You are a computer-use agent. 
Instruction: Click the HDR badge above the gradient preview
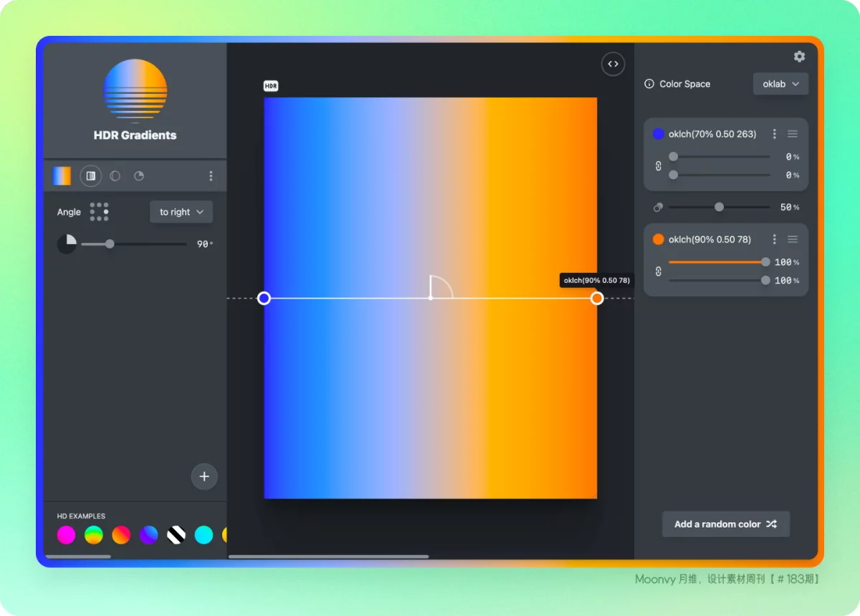pos(271,86)
